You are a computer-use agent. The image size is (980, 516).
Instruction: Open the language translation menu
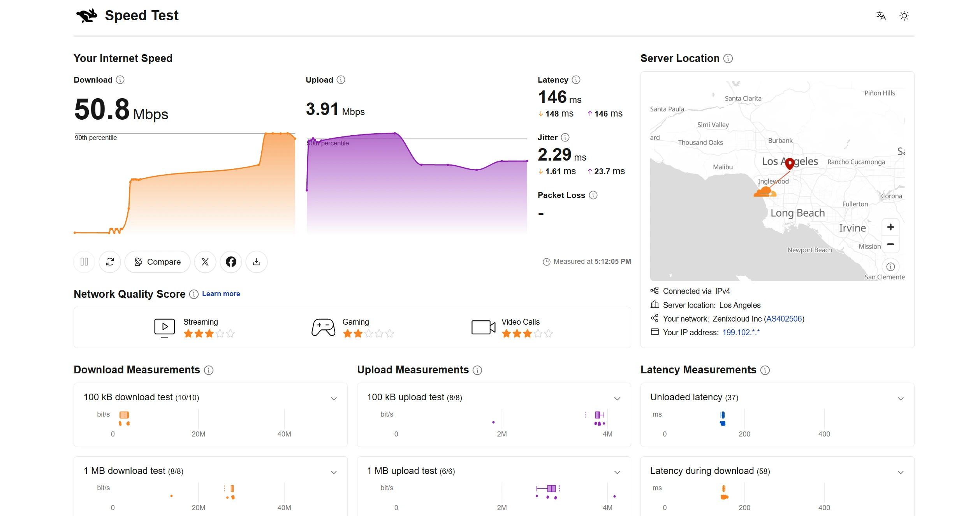coord(881,16)
